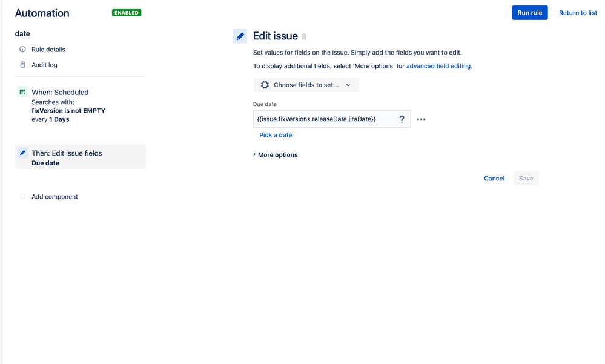Select the When: Scheduled trigger component

click(60, 93)
